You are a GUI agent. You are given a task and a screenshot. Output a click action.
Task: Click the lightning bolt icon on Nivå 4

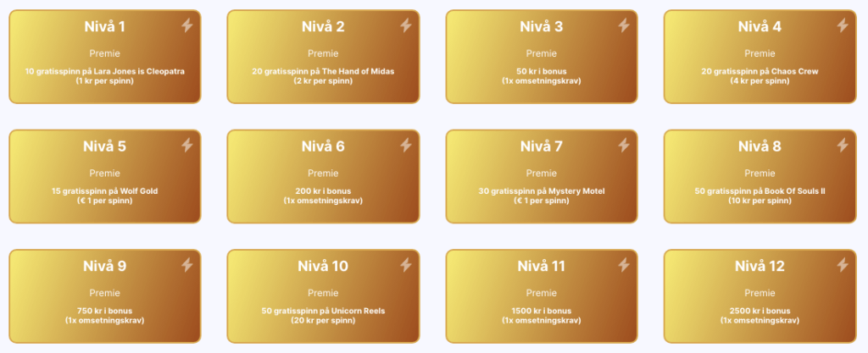click(843, 25)
